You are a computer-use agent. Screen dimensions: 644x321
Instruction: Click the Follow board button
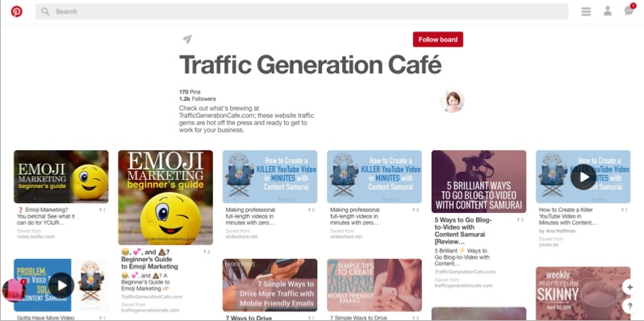438,40
